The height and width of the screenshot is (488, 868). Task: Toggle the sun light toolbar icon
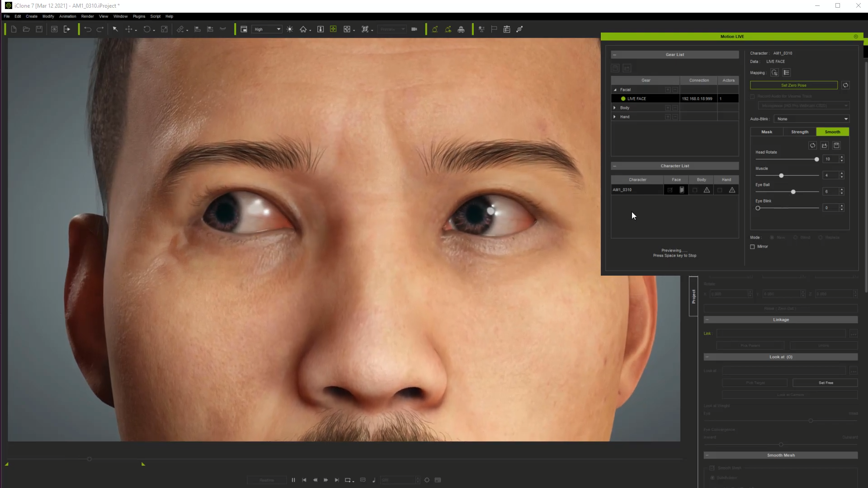290,29
